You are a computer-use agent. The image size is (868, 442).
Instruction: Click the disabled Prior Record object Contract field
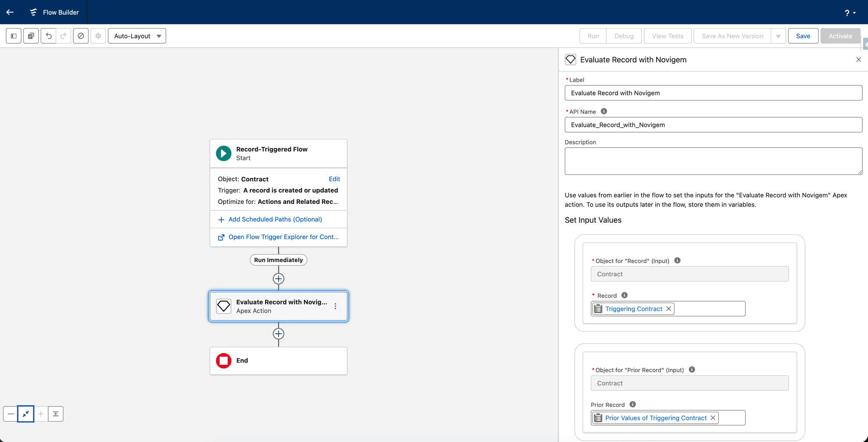(x=690, y=383)
